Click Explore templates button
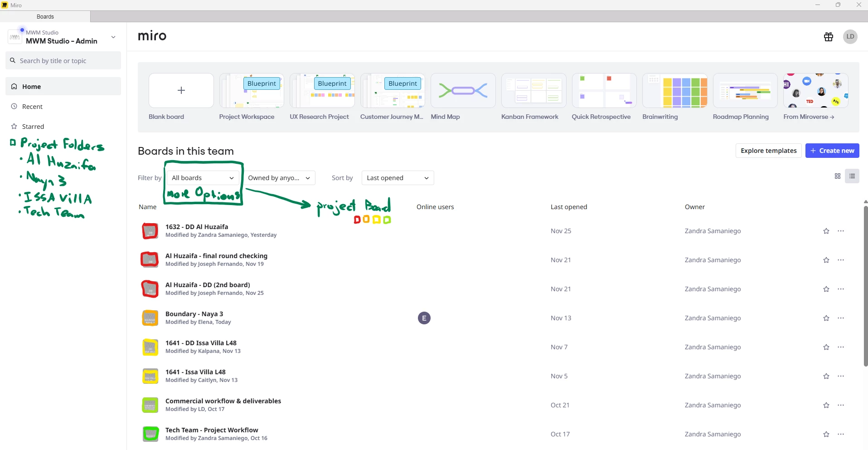 [768, 151]
